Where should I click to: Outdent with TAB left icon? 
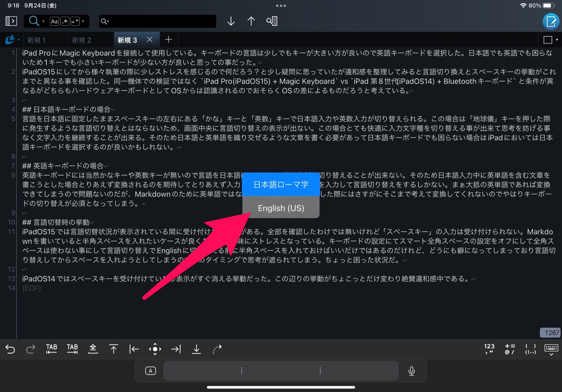coord(51,349)
